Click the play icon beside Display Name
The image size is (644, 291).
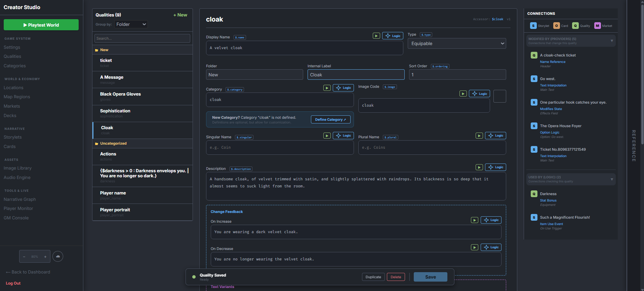coord(376,36)
